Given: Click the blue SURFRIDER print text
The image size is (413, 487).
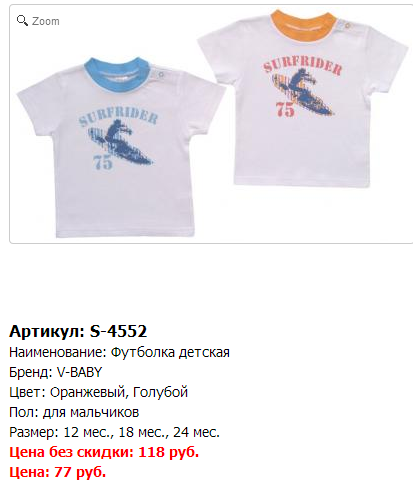Looking at the screenshot, I should [x=118, y=117].
